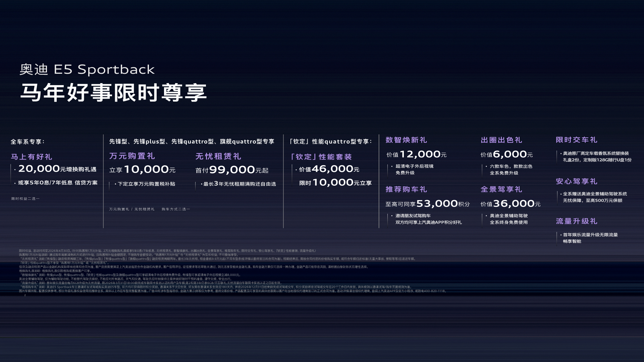Screen dimensions: 644x362
Task: Select the 安心驾享礼 heading
Action: [x=577, y=181]
